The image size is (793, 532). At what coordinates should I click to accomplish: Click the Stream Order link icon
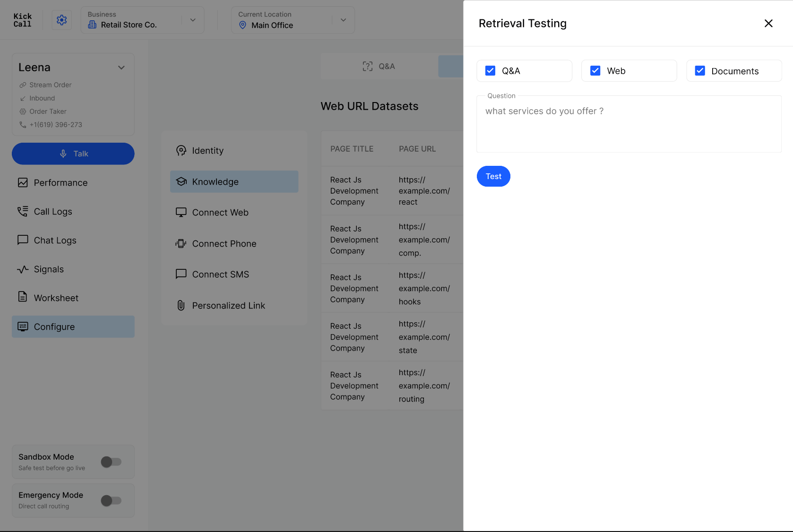click(23, 85)
